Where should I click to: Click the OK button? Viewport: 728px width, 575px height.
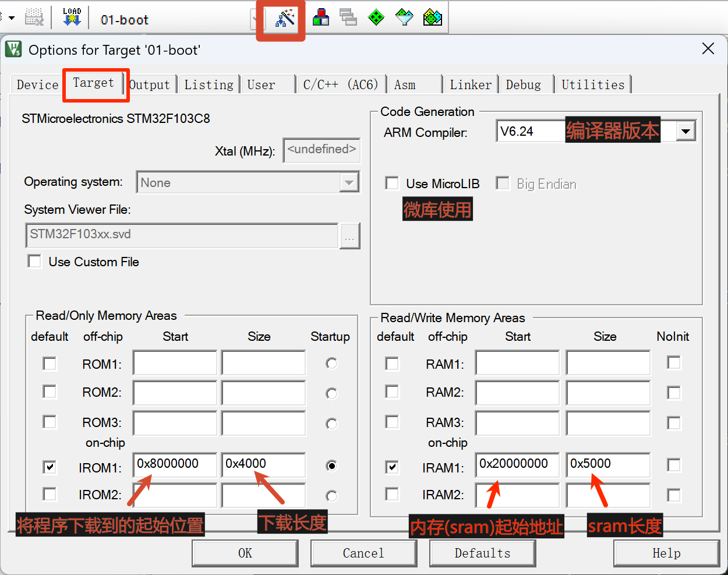tap(245, 553)
